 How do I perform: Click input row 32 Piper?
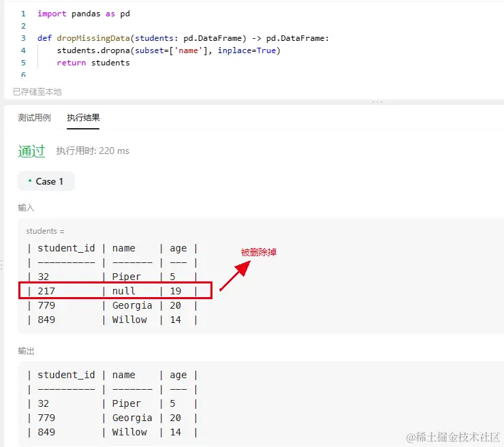pyautogui.click(x=112, y=277)
